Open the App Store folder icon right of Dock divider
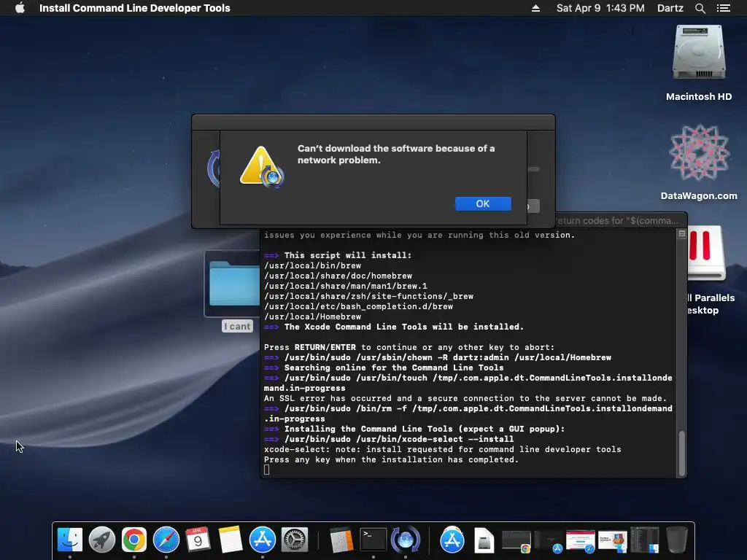Viewport: 747px width, 560px height. (452, 540)
